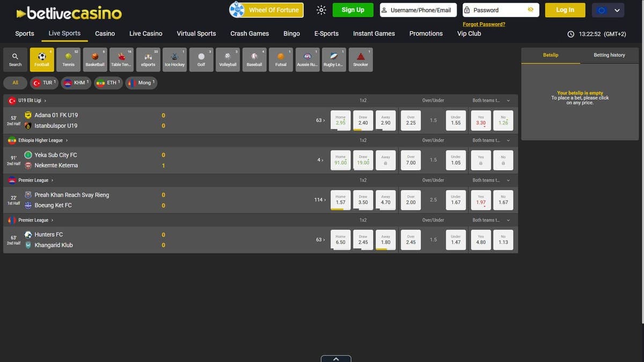Filter matches by KHM country chip

click(76, 83)
